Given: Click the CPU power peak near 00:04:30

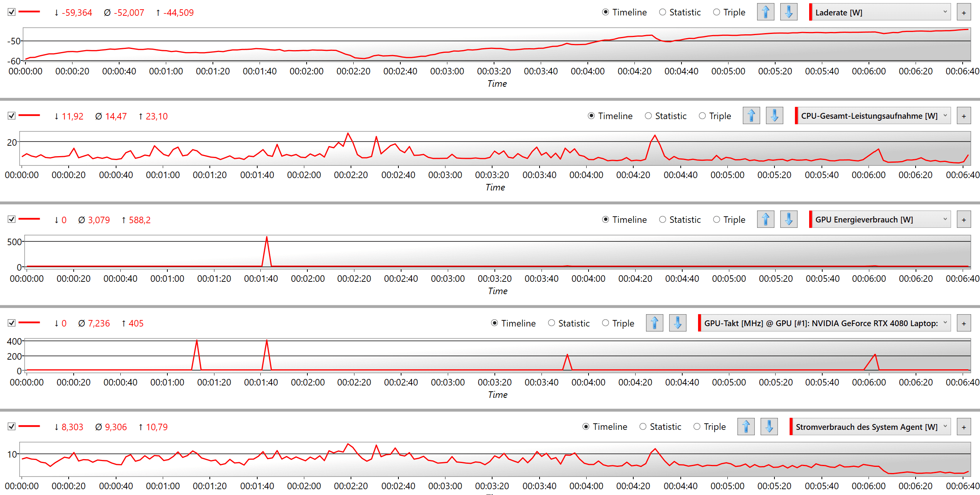Looking at the screenshot, I should tap(655, 136).
